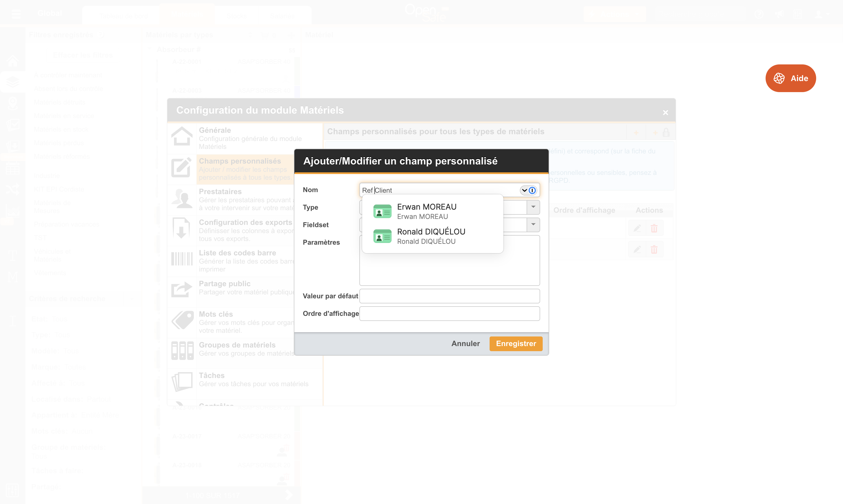This screenshot has width=843, height=504.
Task: Apply the KIT EPI Cordiste filter
Action: tap(59, 189)
